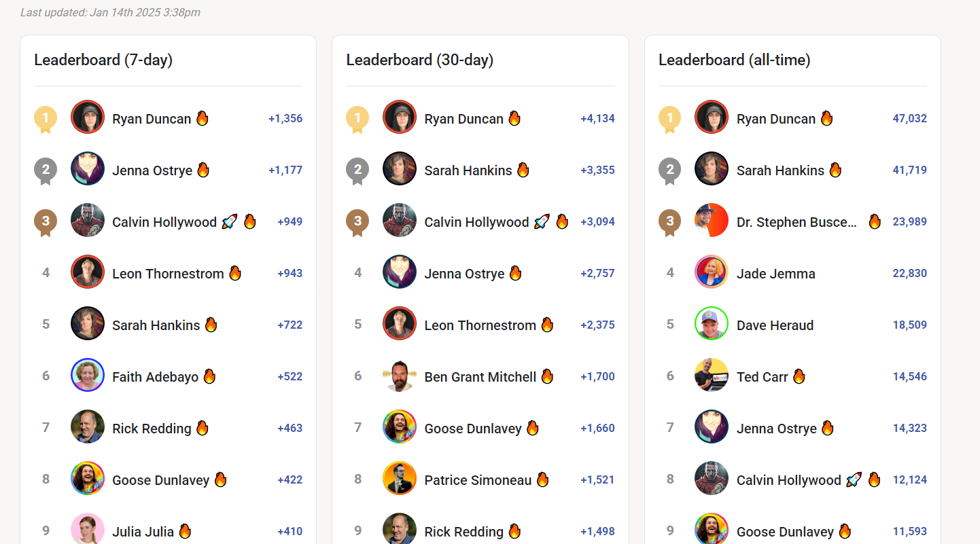Click the silver medal badge next to Sarah Hankins
The image size is (980, 544).
click(x=358, y=170)
